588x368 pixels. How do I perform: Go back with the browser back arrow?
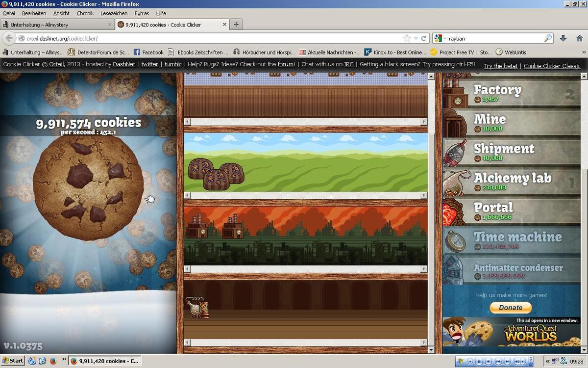tap(9, 38)
